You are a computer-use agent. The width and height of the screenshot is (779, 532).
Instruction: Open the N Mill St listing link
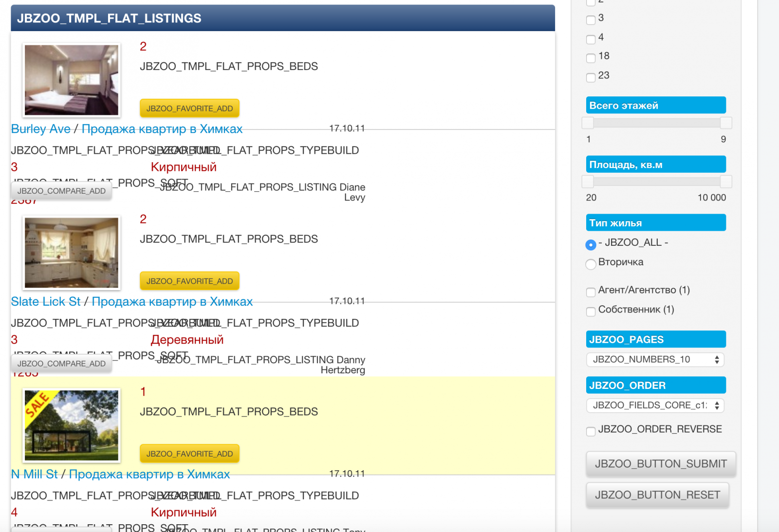34,474
